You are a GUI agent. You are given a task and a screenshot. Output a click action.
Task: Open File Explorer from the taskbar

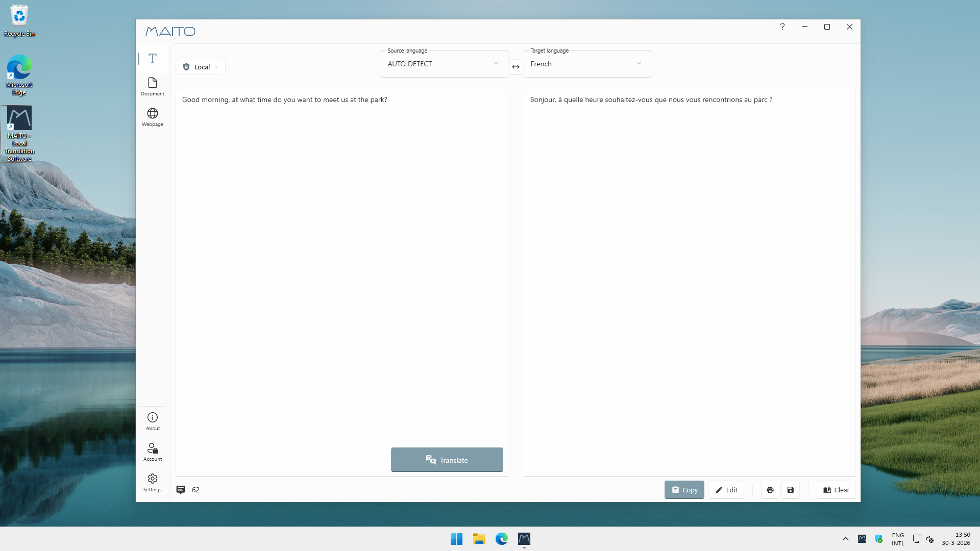pos(479,539)
